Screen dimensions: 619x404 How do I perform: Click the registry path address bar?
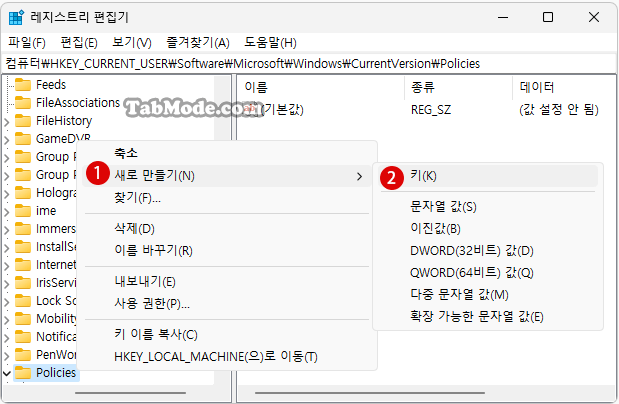310,64
